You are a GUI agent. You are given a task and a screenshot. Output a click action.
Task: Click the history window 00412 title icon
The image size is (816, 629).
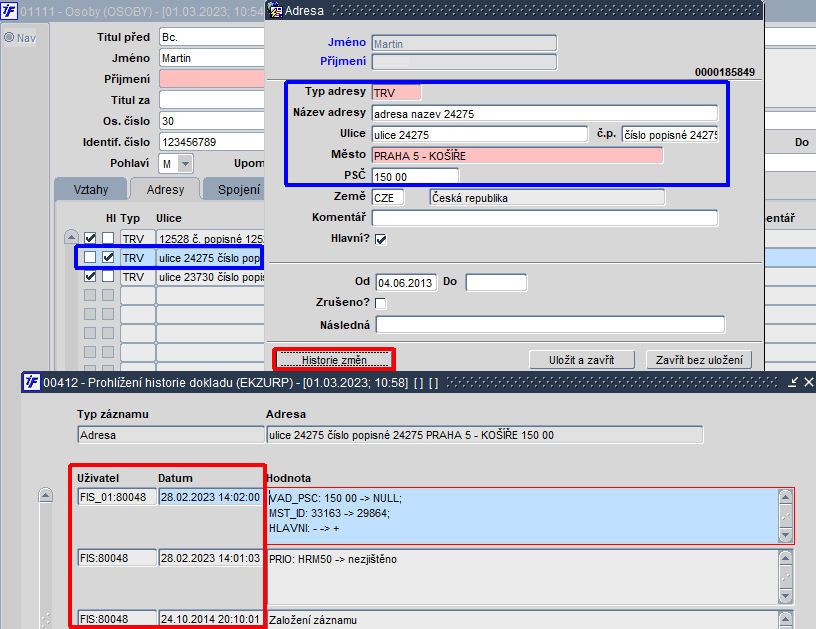click(x=32, y=382)
